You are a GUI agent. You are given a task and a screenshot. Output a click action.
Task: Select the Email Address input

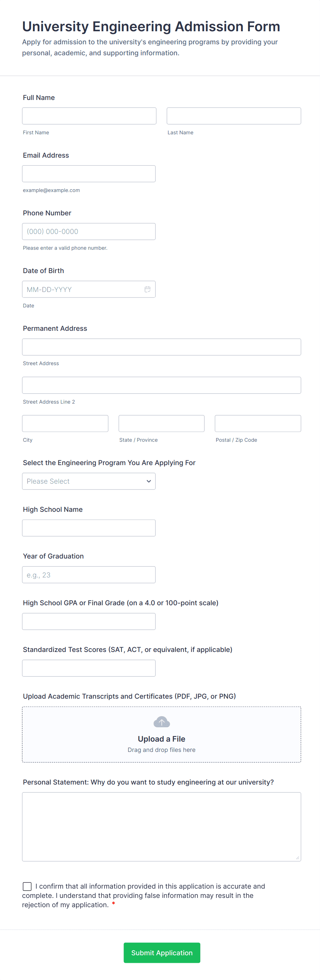(89, 173)
